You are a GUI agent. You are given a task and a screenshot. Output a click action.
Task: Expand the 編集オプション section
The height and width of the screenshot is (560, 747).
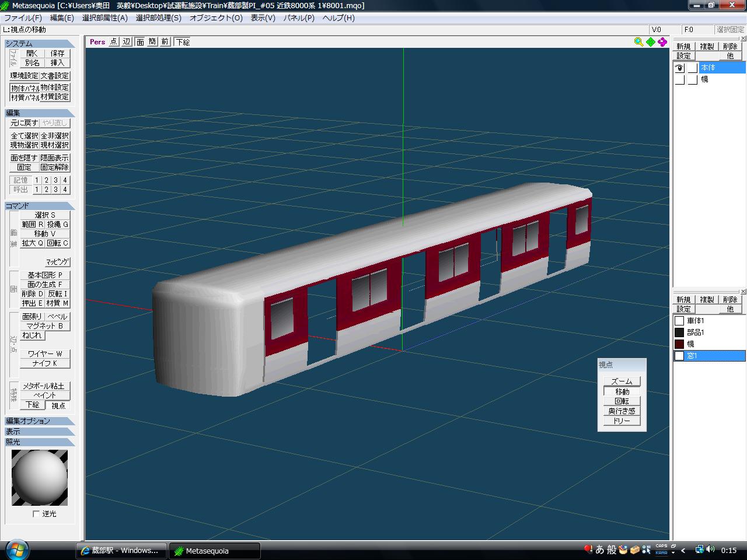click(x=40, y=421)
